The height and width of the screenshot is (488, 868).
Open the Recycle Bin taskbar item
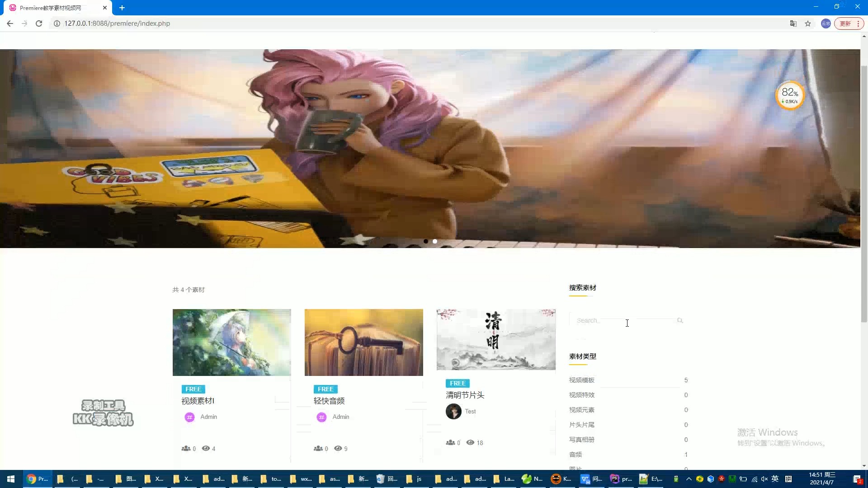coord(387,479)
